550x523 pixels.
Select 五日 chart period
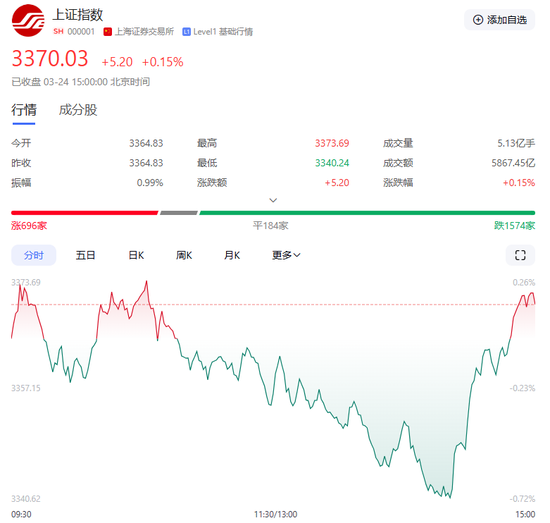click(x=85, y=255)
